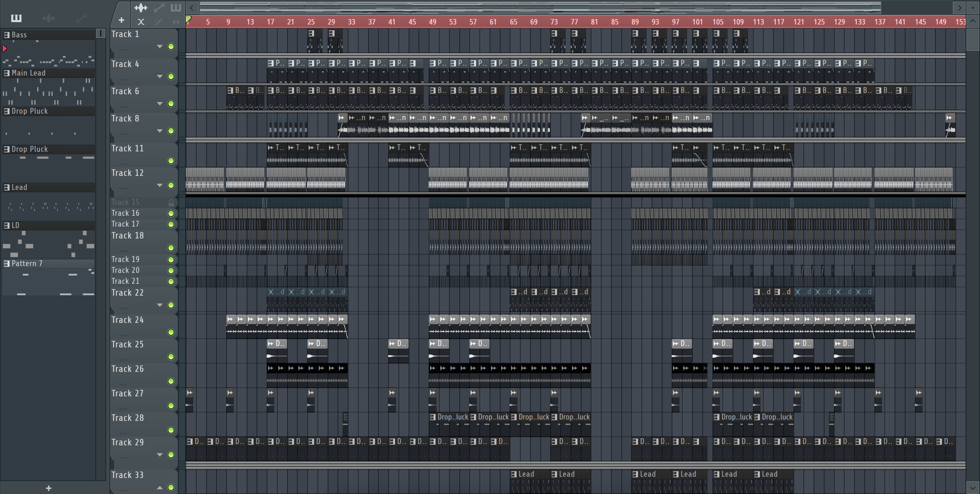Toggle the automation clips filter above the playlist
The width and height of the screenshot is (980, 494).
coord(159,7)
